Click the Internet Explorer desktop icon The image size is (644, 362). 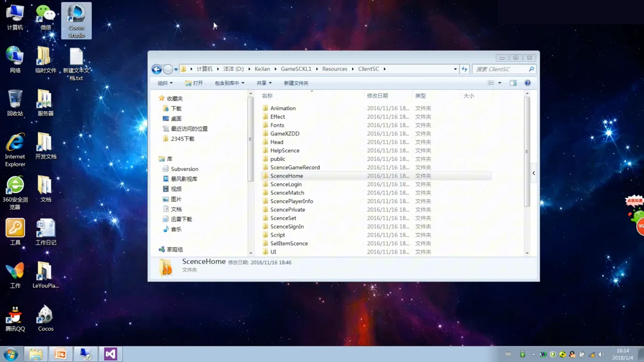coord(15,150)
